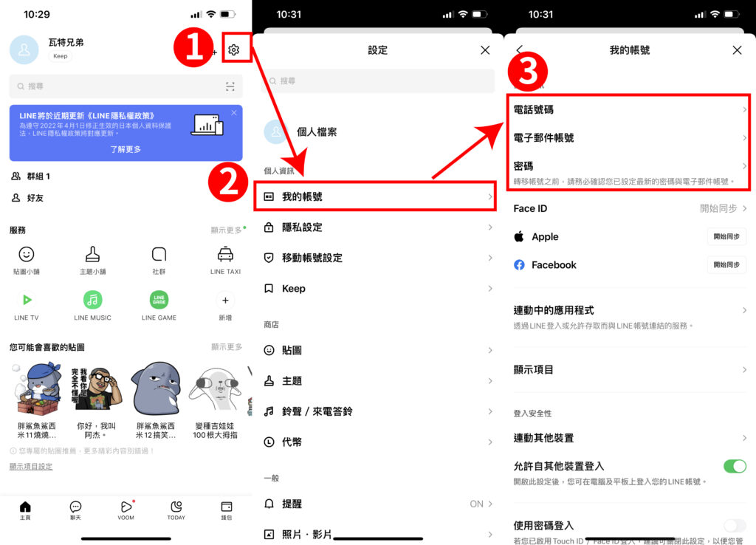Open the 主題 settings menu item
Viewport: 756px width, 545px height.
(379, 381)
